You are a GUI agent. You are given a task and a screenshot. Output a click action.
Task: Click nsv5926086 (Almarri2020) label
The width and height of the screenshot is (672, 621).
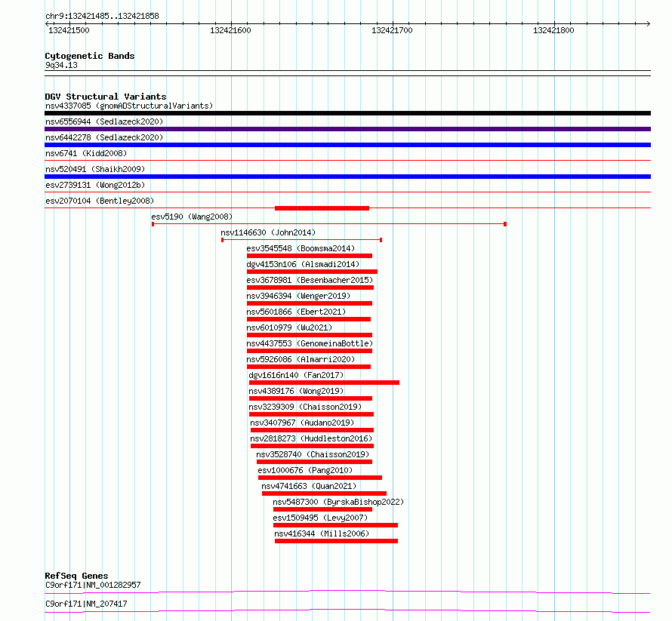[x=301, y=359]
